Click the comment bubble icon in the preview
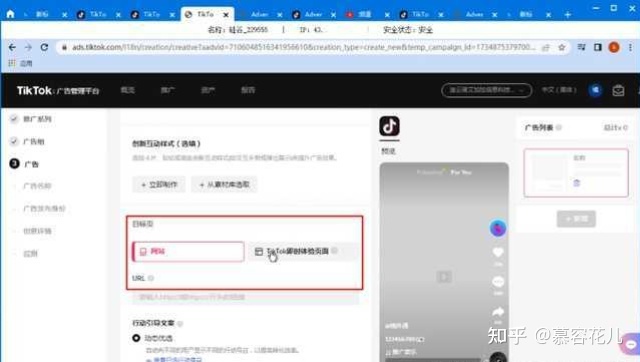Image resolution: width=640 pixels, height=362 pixels. click(498, 282)
